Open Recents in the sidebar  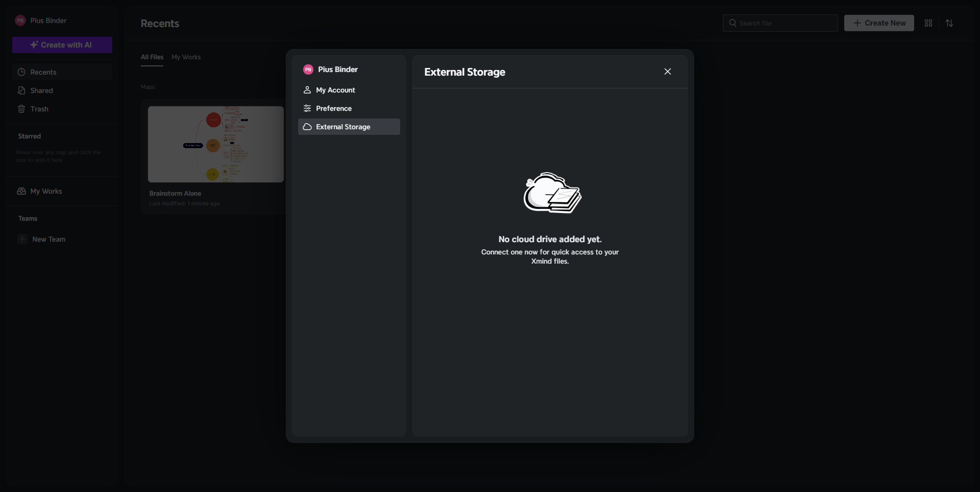43,72
